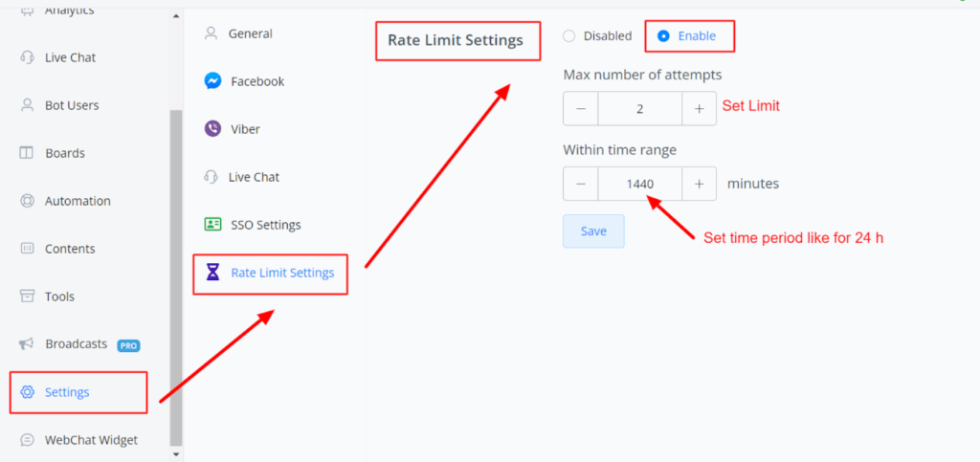Click the Live Chat headset icon in sidebar
The width and height of the screenshot is (980, 462).
click(28, 57)
